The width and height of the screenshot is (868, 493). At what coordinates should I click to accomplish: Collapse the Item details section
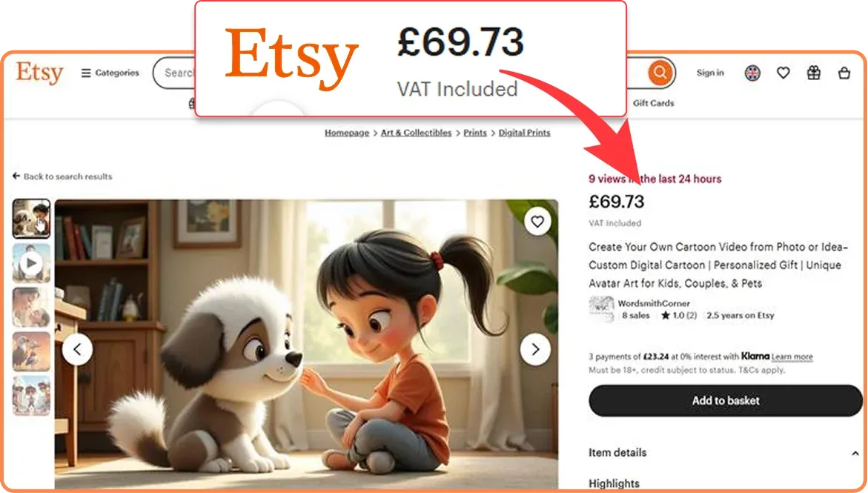click(855, 453)
